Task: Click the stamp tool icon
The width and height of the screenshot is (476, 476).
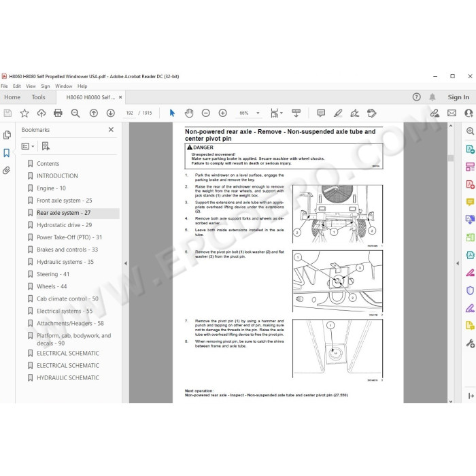Action: [371, 114]
